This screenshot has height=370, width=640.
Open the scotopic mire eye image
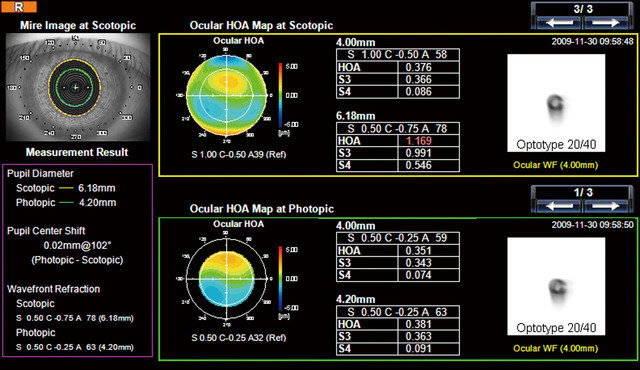[x=78, y=87]
